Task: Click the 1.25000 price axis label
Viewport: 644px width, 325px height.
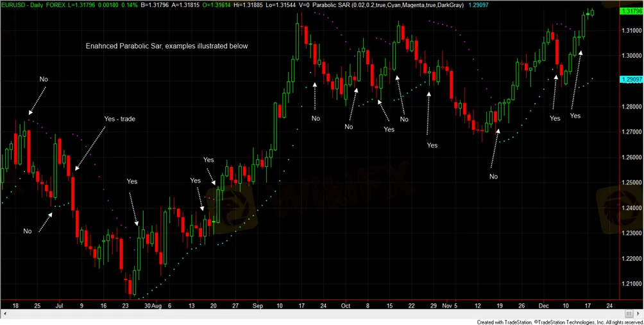Action: [x=631, y=182]
